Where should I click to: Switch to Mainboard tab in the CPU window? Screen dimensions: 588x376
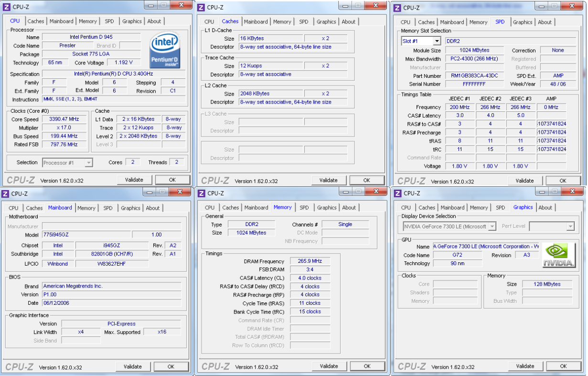[x=62, y=21]
